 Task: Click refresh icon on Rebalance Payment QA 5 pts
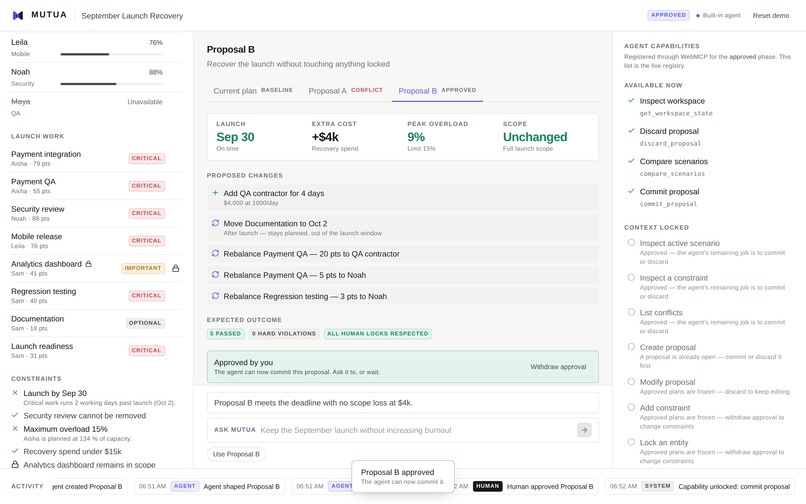coord(215,275)
